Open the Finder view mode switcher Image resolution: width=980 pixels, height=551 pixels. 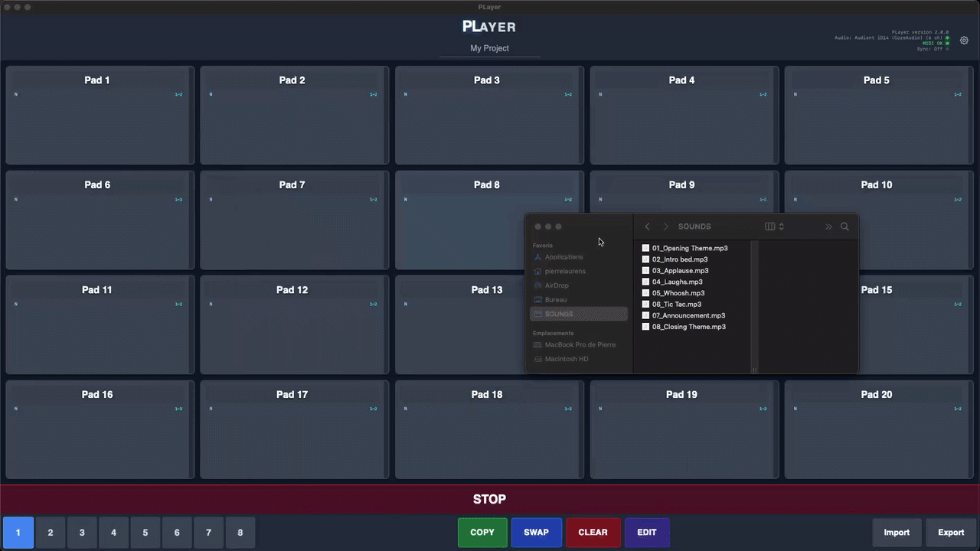click(x=775, y=227)
